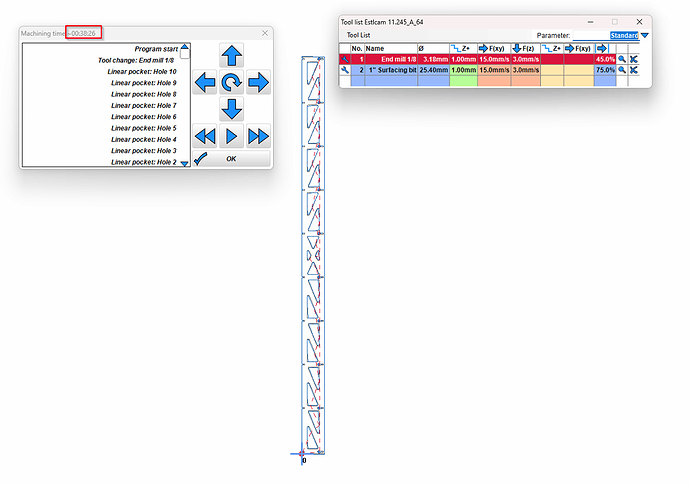This screenshot has width=690, height=485.
Task: Click the second Z+ column header
Action: tap(552, 48)
